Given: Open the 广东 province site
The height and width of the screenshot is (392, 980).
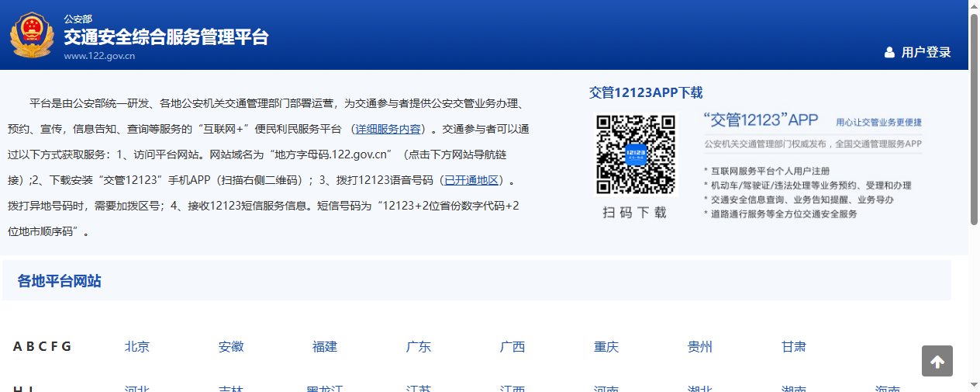Looking at the screenshot, I should (419, 347).
